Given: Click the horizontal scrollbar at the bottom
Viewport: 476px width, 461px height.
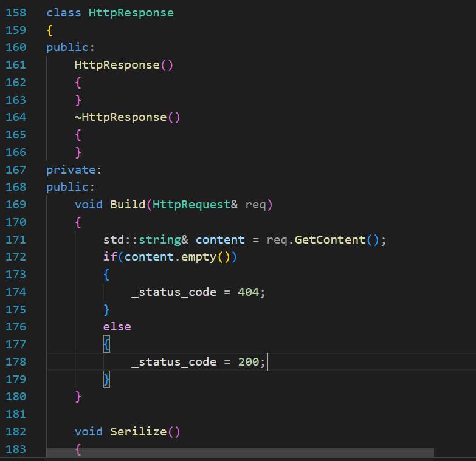Looking at the screenshot, I should 240,453.
